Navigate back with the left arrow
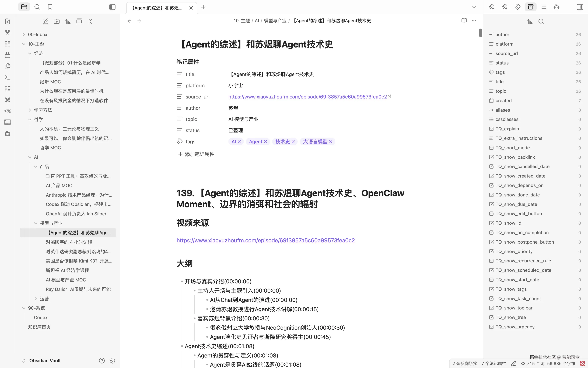The width and height of the screenshot is (588, 368). tap(129, 21)
